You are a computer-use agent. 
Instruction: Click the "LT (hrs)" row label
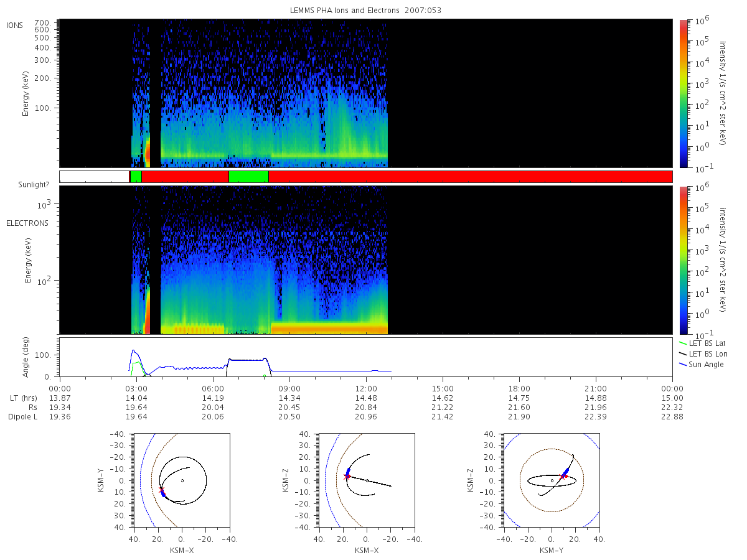pos(23,398)
